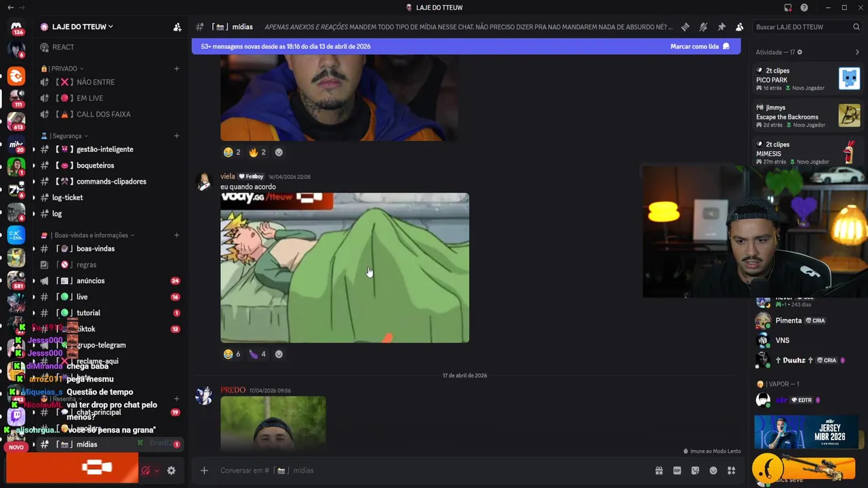Mark messages as read via Marcar como lida

[x=700, y=47]
